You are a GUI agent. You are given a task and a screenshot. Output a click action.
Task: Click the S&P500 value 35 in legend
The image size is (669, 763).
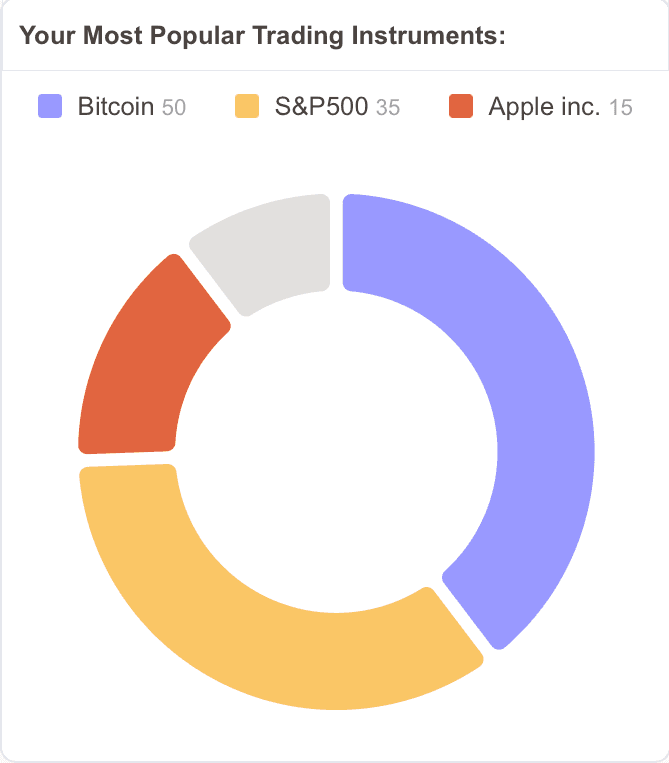tap(388, 108)
